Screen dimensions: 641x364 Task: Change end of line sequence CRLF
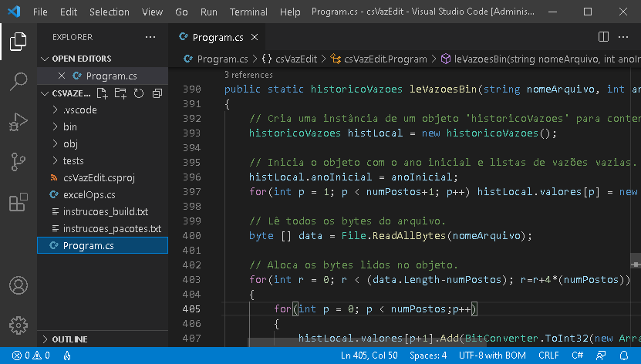coord(548,356)
